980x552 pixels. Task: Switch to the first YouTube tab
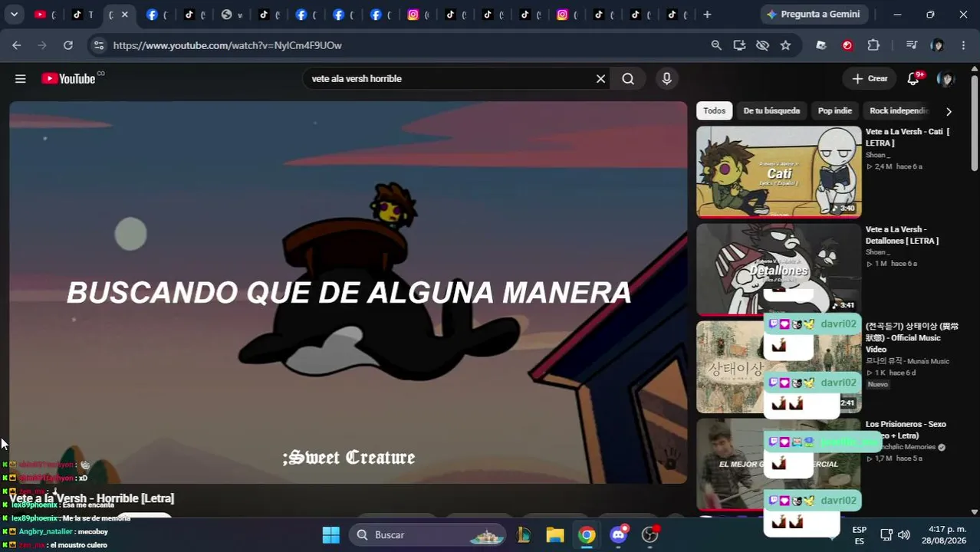coord(44,14)
